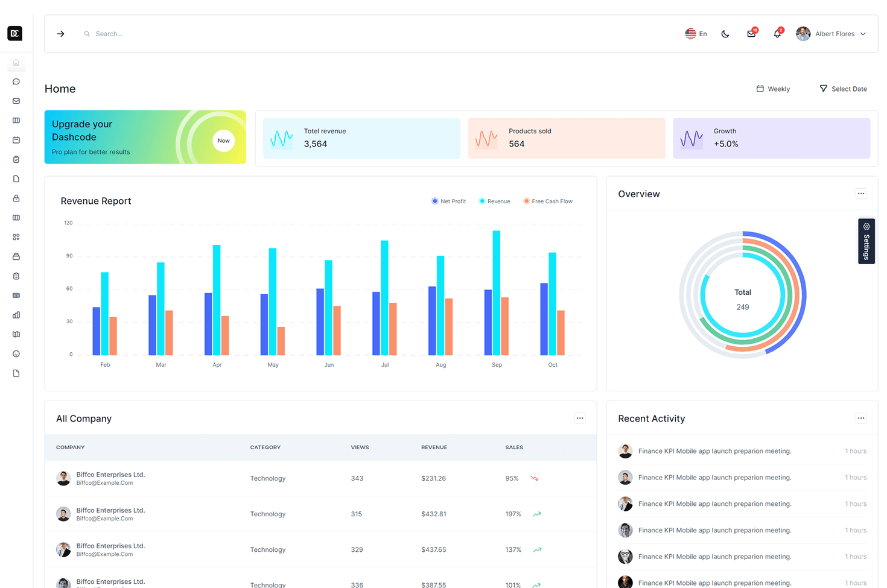Open the En language selector

pos(696,34)
